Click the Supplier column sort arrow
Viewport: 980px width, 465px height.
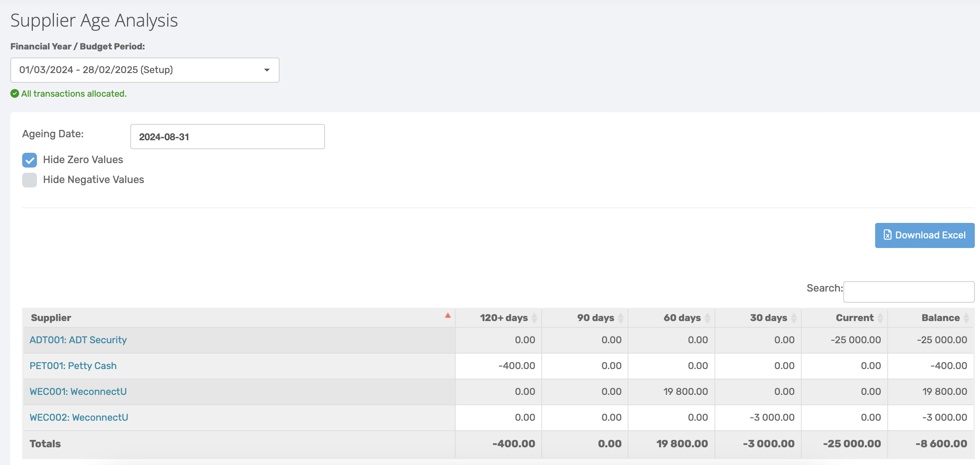(x=448, y=316)
